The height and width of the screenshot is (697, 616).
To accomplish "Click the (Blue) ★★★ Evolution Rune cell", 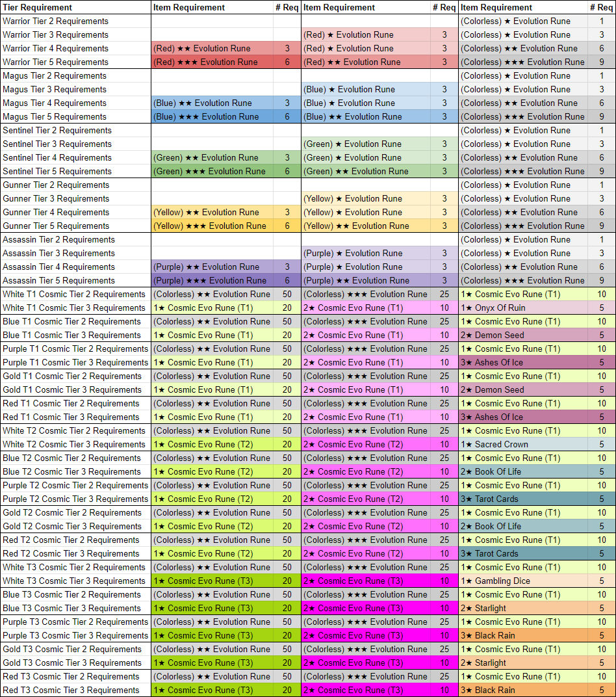I will click(x=206, y=116).
